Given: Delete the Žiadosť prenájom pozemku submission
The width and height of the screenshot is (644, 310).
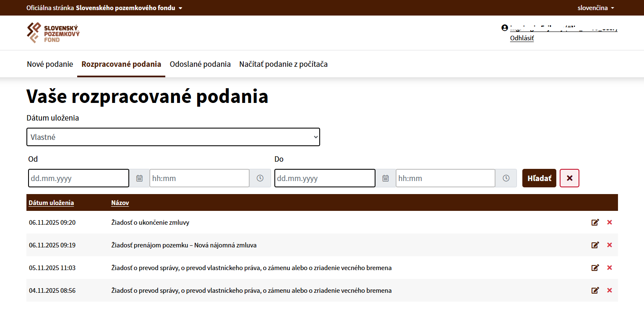Looking at the screenshot, I should click(x=610, y=245).
